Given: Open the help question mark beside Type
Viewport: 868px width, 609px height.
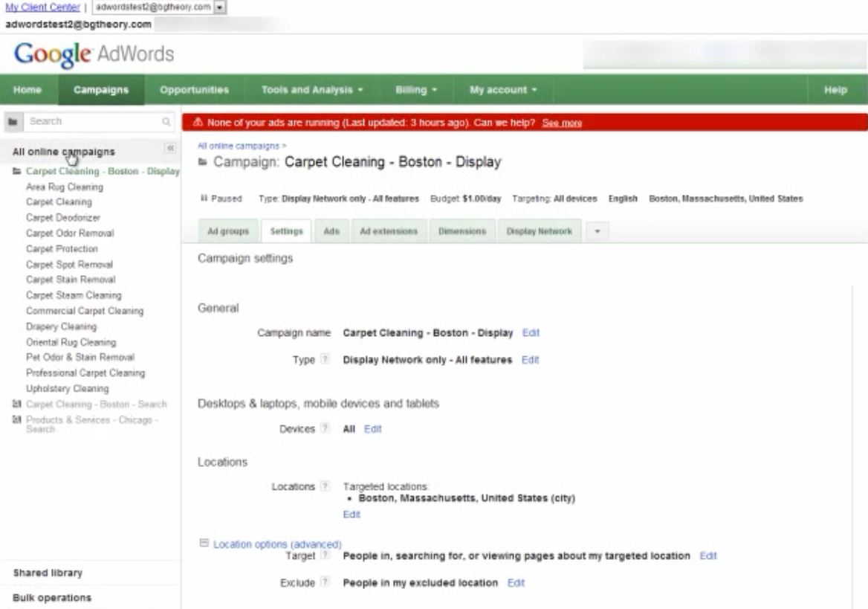Looking at the screenshot, I should point(325,359).
